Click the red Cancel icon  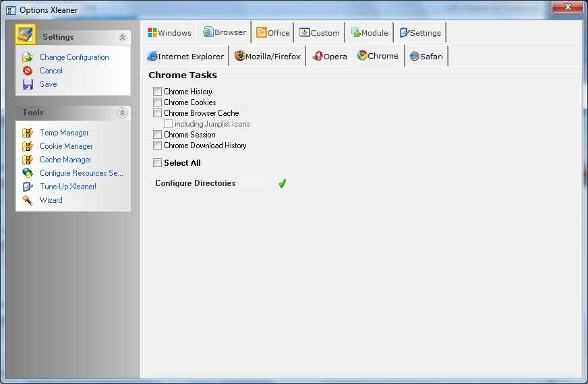[28, 71]
